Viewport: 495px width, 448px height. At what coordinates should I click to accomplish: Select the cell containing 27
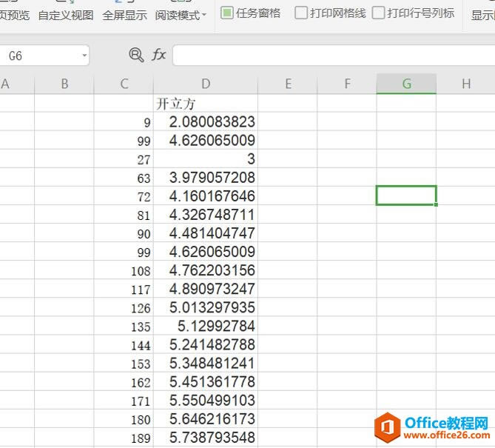(124, 159)
